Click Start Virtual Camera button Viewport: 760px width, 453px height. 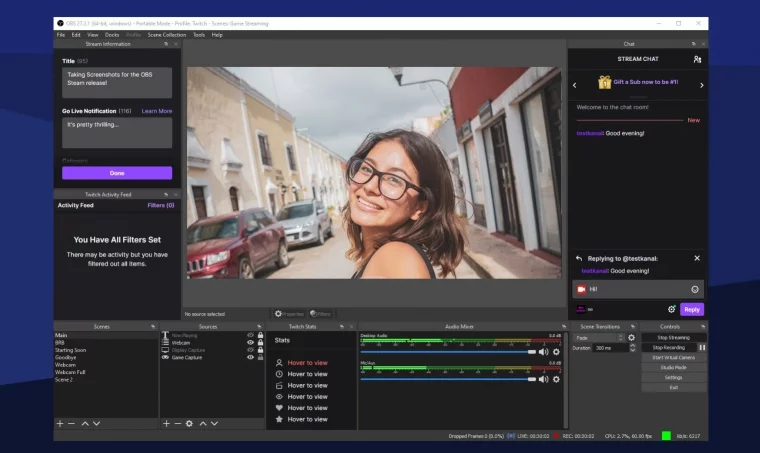click(x=673, y=358)
